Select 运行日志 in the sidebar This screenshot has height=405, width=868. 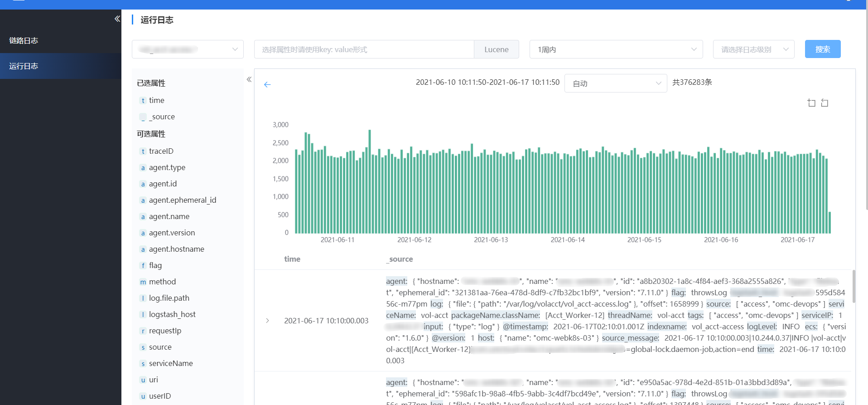[24, 66]
